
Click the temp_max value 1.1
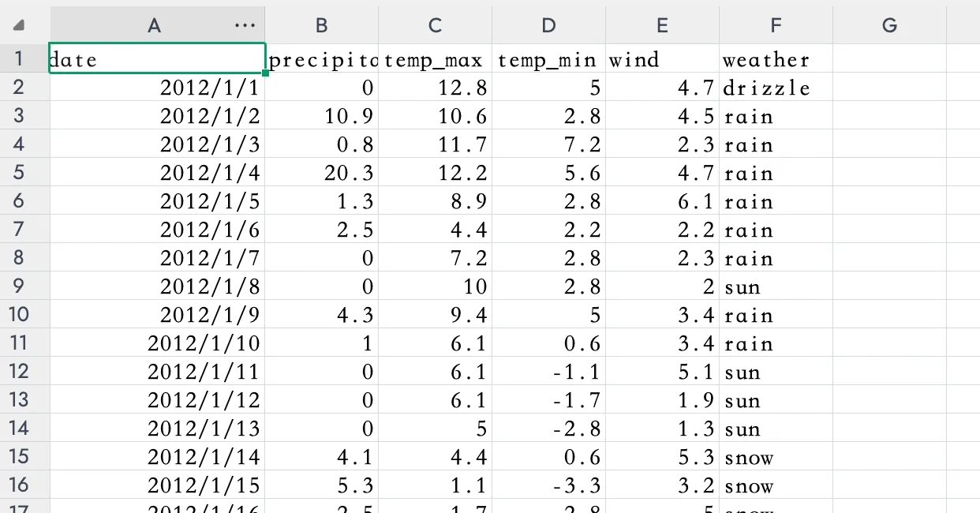pos(435,485)
